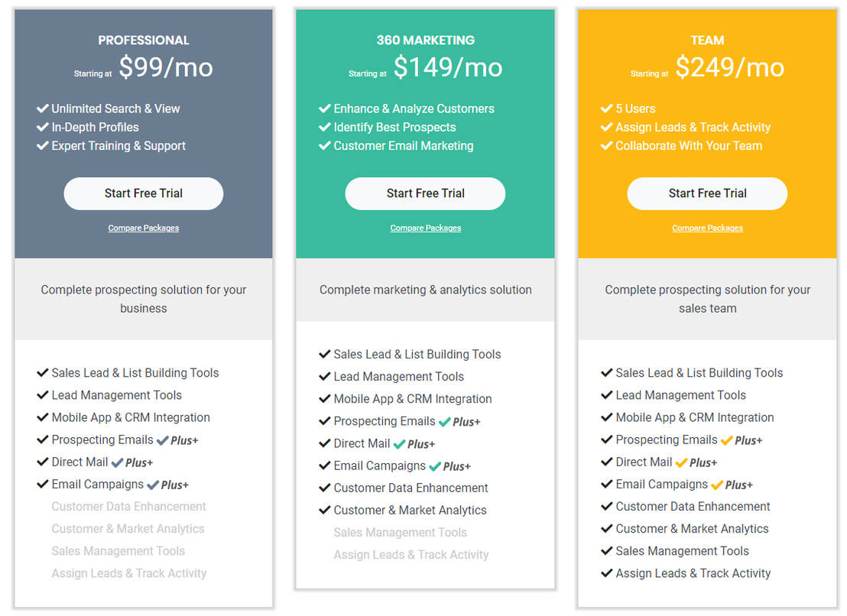The width and height of the screenshot is (847, 616).
Task: Open Compare Packages link in Professional card
Action: coord(144,228)
